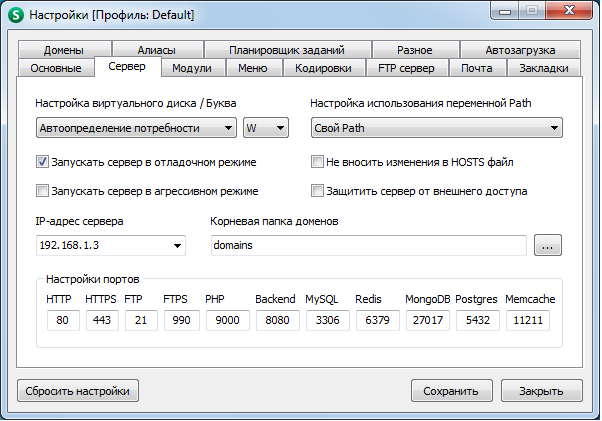This screenshot has width=602, height=421.
Task: Check "Не вносить изменения в HOSTS файл"
Action: point(318,161)
